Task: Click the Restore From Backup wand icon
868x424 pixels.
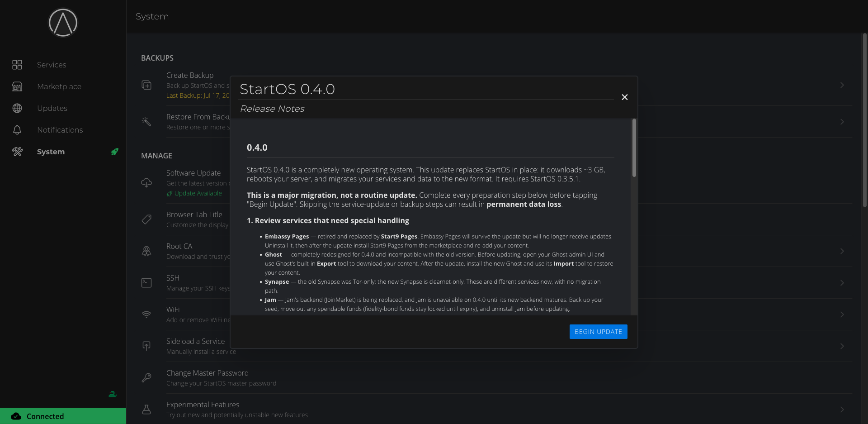Action: [146, 121]
